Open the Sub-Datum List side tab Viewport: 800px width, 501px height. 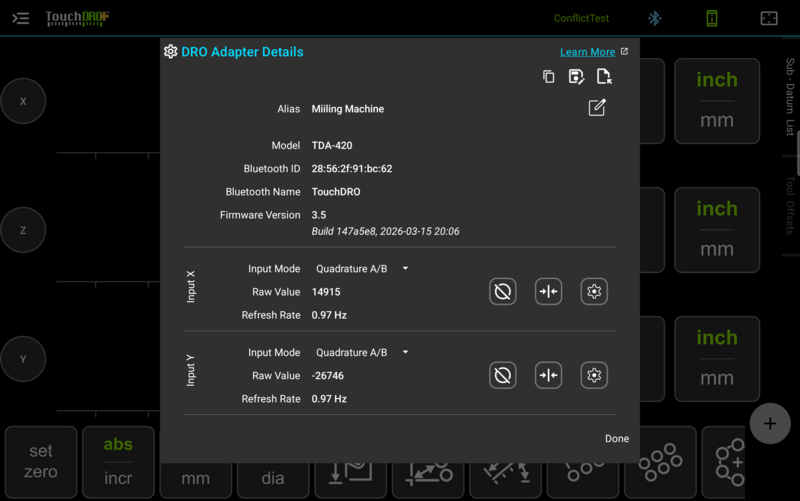click(x=790, y=97)
